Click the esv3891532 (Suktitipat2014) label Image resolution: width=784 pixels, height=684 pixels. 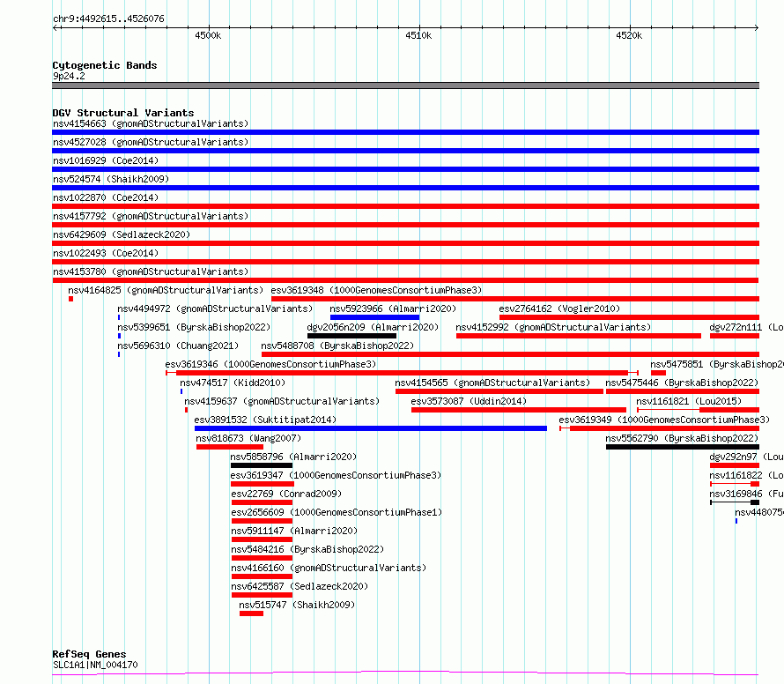click(265, 420)
